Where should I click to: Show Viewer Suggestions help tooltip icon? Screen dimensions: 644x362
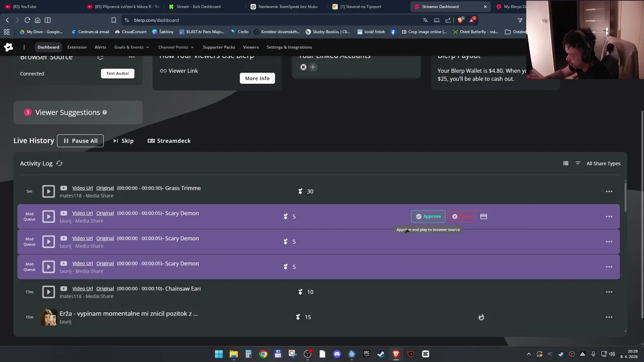pos(105,112)
